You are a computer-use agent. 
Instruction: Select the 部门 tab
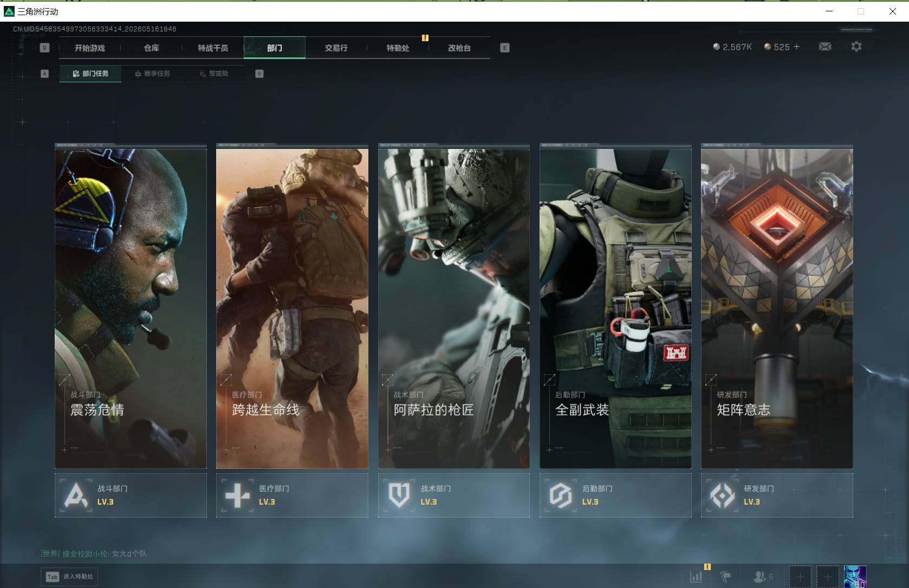[275, 48]
